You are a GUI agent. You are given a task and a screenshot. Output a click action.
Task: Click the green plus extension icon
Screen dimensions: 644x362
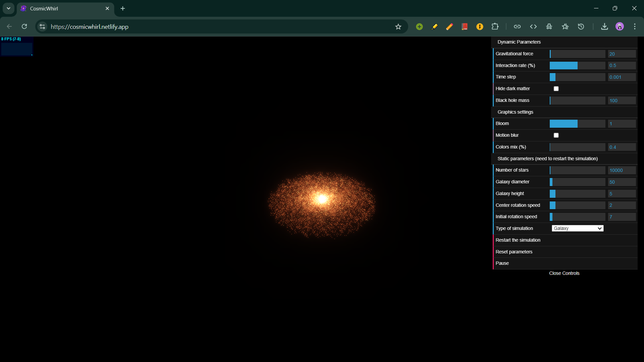[419, 26]
